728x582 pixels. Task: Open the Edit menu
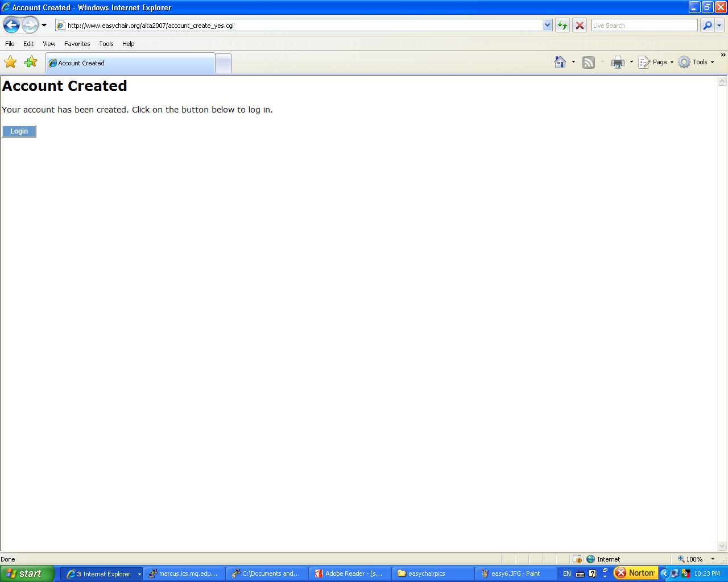coord(28,44)
